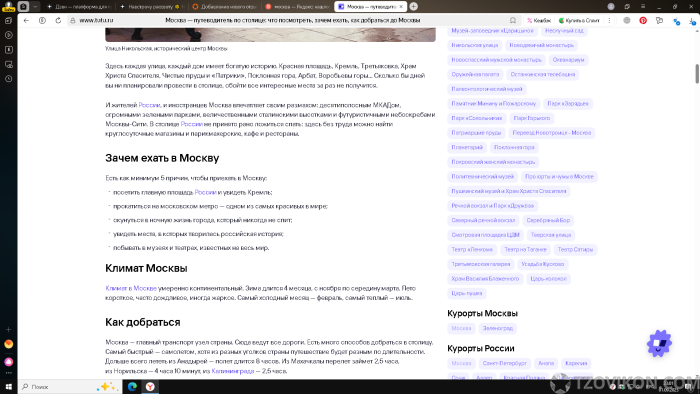The height and width of the screenshot is (394, 700).
Task: Click the taskbar search box Поиск
Action: [69, 386]
